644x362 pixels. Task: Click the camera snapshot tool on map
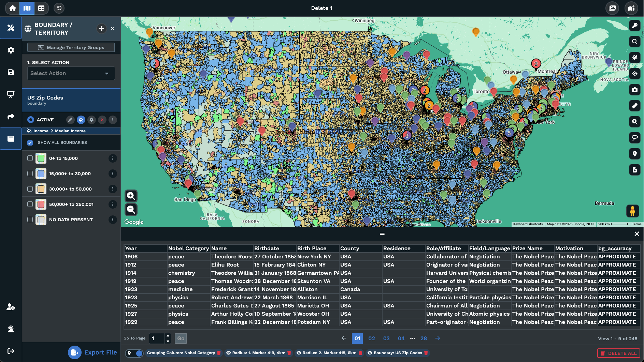[x=634, y=90]
